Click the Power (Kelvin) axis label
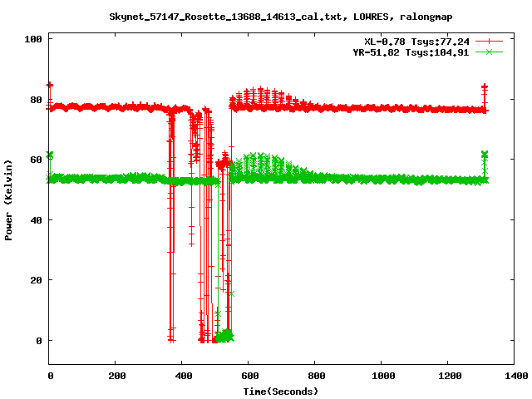532x399 pixels. [x=8, y=200]
